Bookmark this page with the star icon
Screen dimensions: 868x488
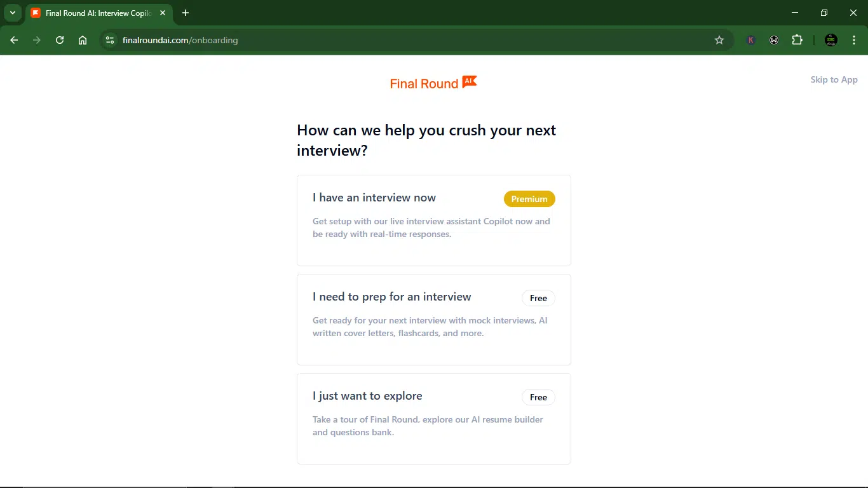pyautogui.click(x=719, y=40)
